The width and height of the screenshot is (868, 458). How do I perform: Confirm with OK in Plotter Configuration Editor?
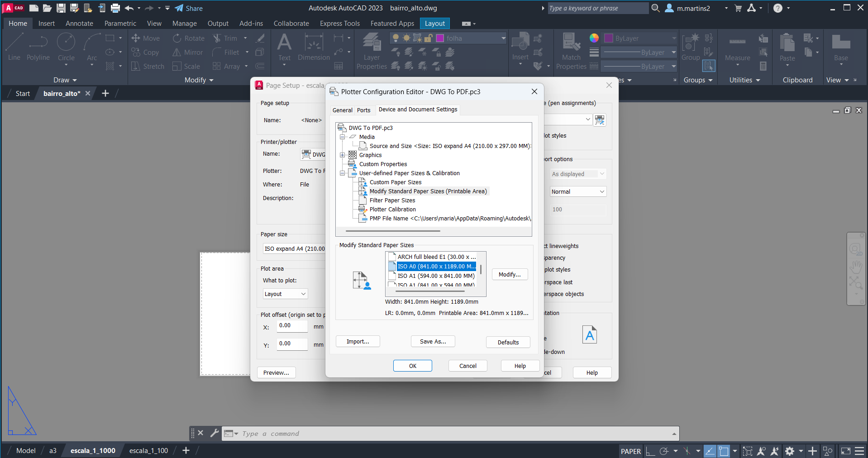(x=413, y=366)
